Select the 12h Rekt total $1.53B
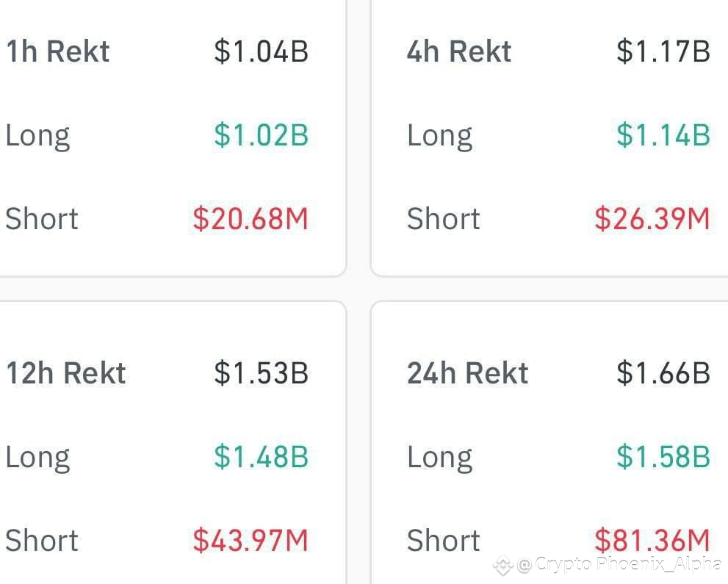 (x=262, y=373)
